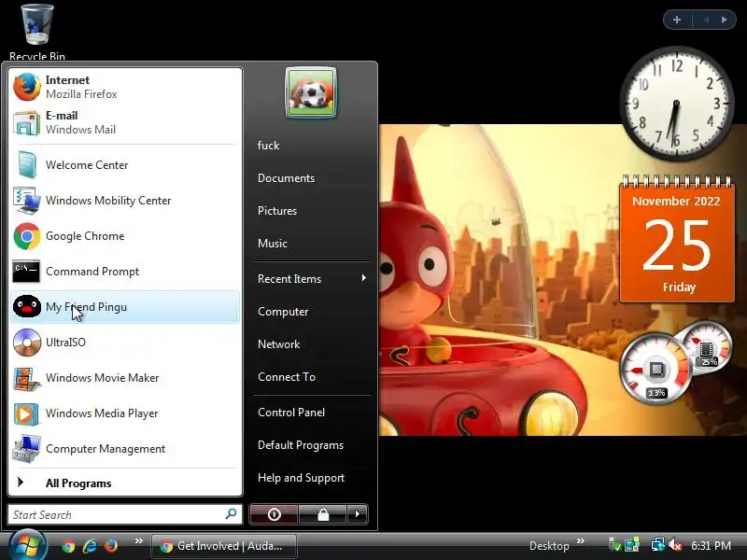This screenshot has width=747, height=560.
Task: Click the lock computer button
Action: click(x=323, y=514)
